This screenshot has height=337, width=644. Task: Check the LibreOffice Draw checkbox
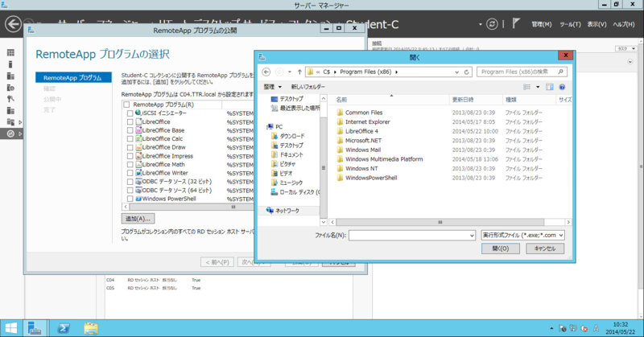[x=130, y=147]
